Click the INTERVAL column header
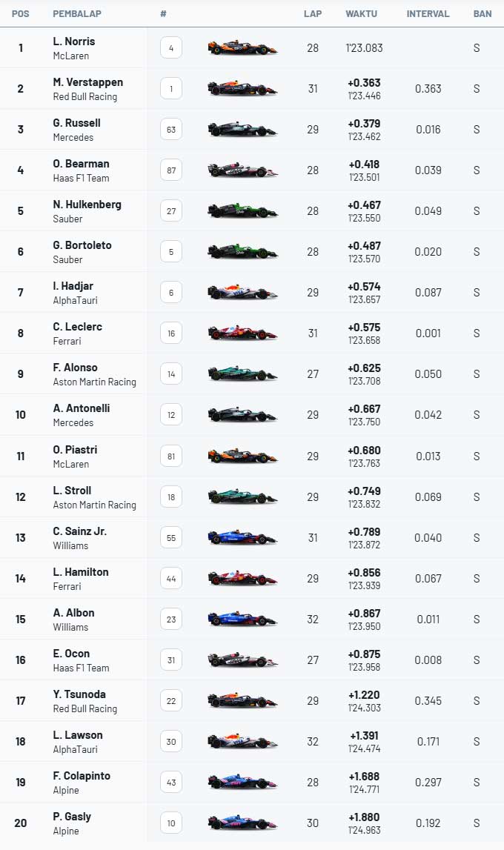Viewport: 504px width, 850px height. click(x=428, y=13)
